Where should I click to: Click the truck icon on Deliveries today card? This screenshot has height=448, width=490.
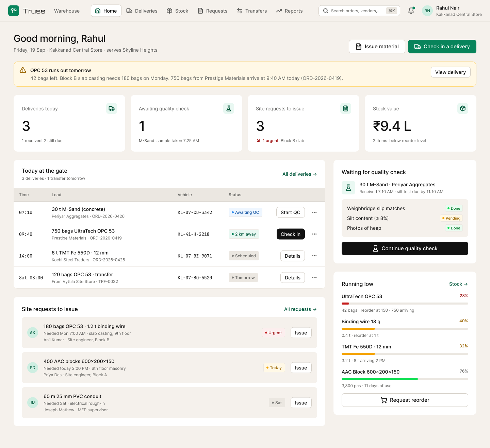click(112, 108)
